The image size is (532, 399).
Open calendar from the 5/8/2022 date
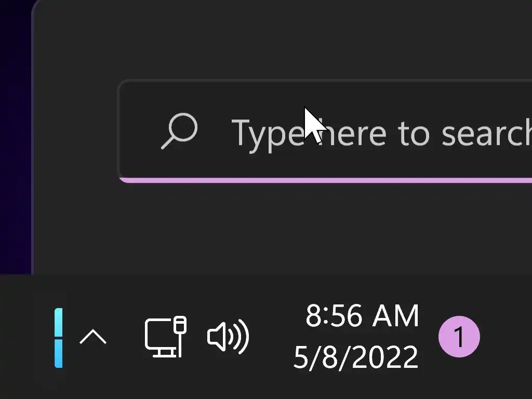point(356,357)
